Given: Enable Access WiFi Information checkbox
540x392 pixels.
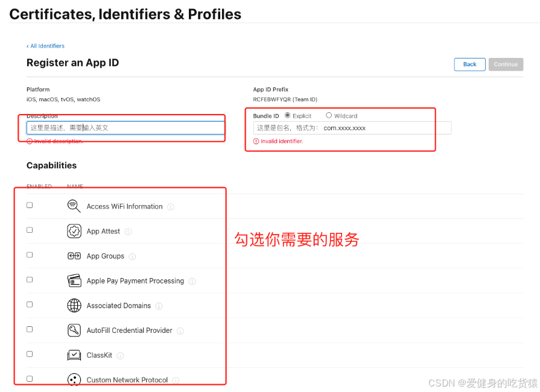Looking at the screenshot, I should [30, 205].
